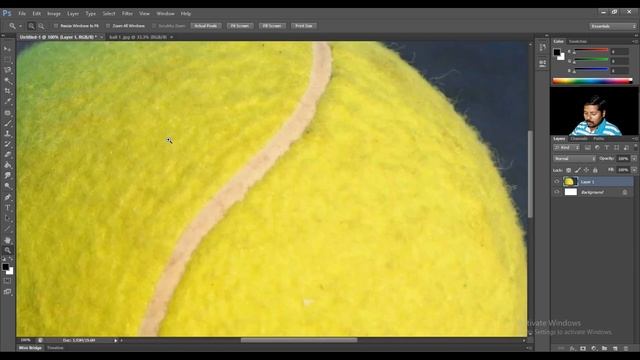Click the Fit Screen button
The height and width of the screenshot is (360, 640).
tap(240, 26)
